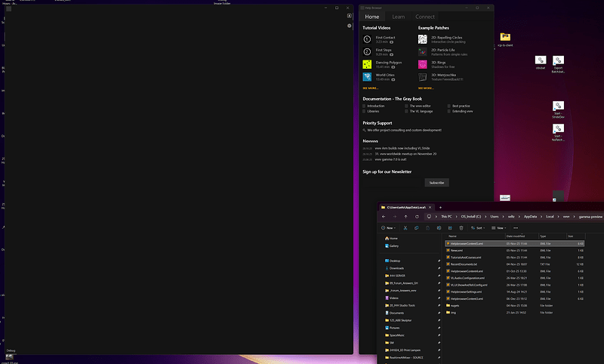Expand the New dropdown in Explorer

coord(389,227)
